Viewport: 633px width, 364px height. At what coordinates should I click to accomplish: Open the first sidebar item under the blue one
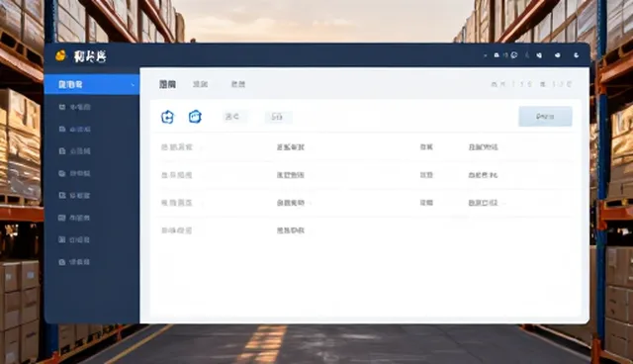[x=75, y=107]
